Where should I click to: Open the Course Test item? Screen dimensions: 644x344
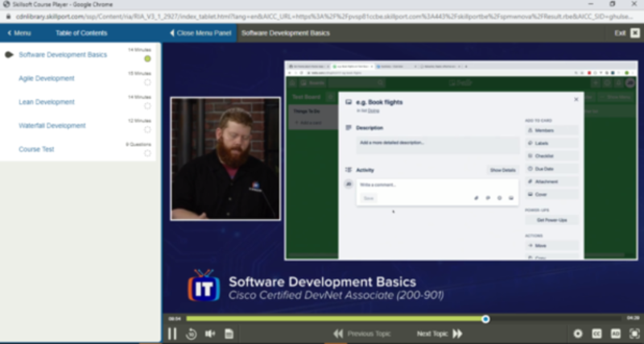tap(36, 149)
